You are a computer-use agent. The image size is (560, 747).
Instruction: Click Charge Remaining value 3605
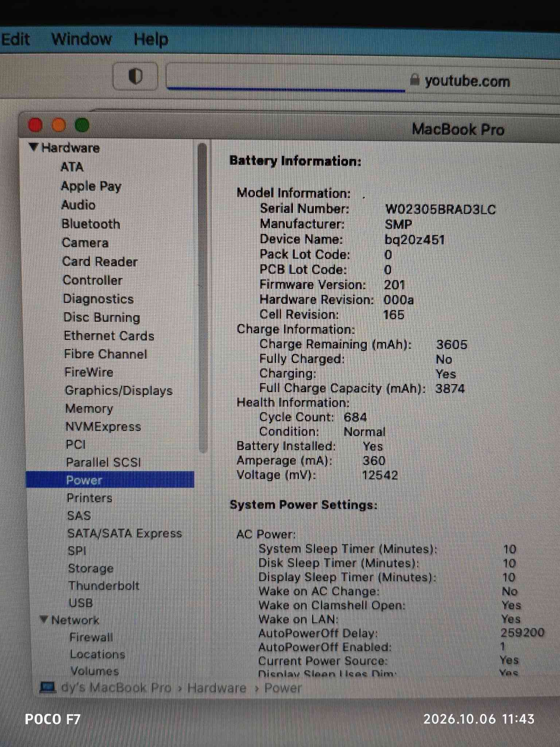452,344
